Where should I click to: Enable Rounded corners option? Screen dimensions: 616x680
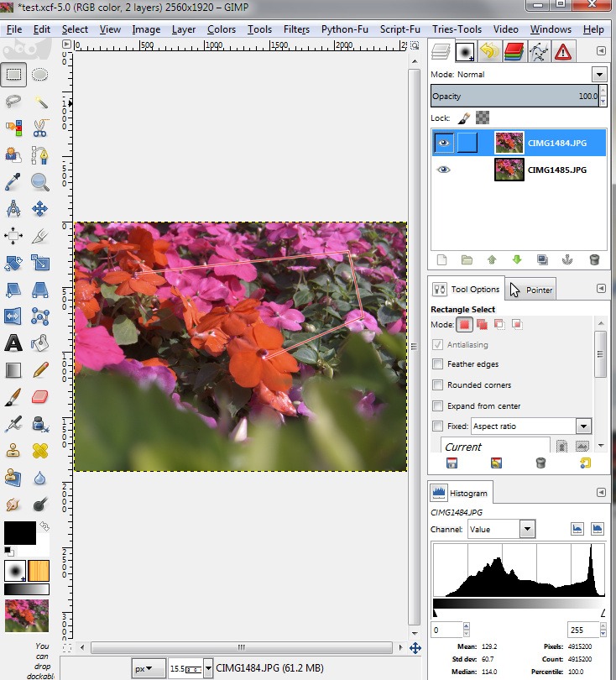click(438, 384)
